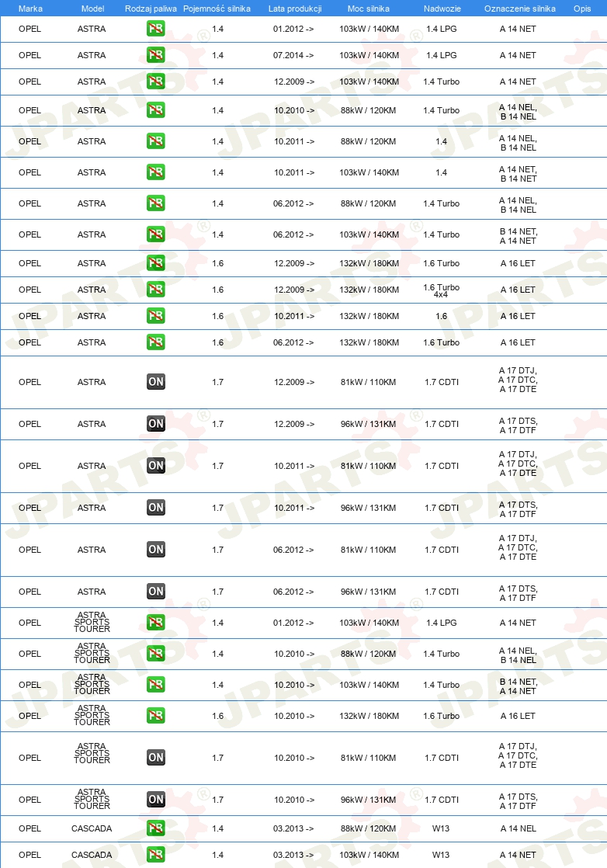Click petrol icon in ASTRA 07.2014 LPG row
Viewport: 607px width, 868px height.
[x=155, y=55]
